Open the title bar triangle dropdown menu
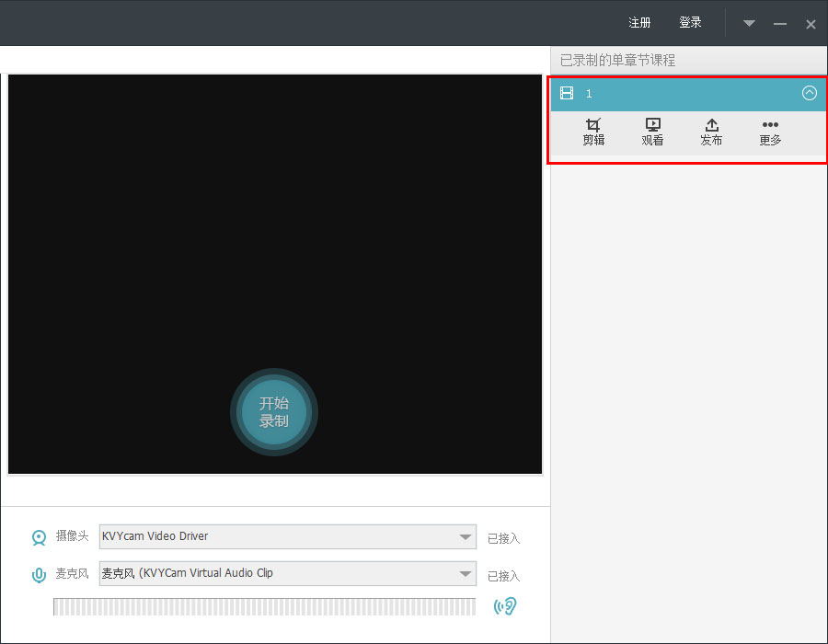Image resolution: width=828 pixels, height=644 pixels. point(749,24)
